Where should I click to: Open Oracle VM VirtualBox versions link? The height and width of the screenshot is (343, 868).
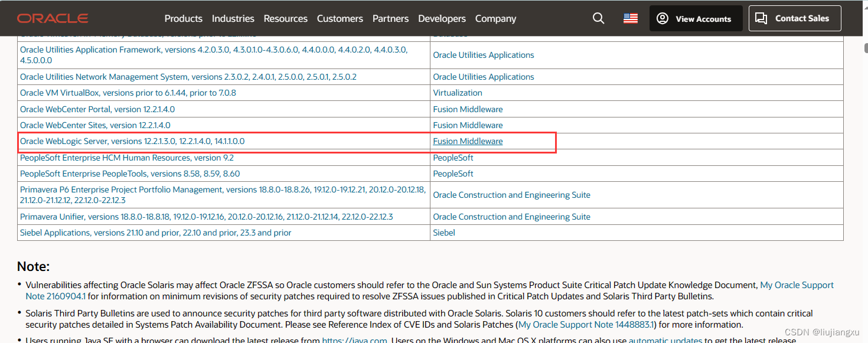pos(128,93)
